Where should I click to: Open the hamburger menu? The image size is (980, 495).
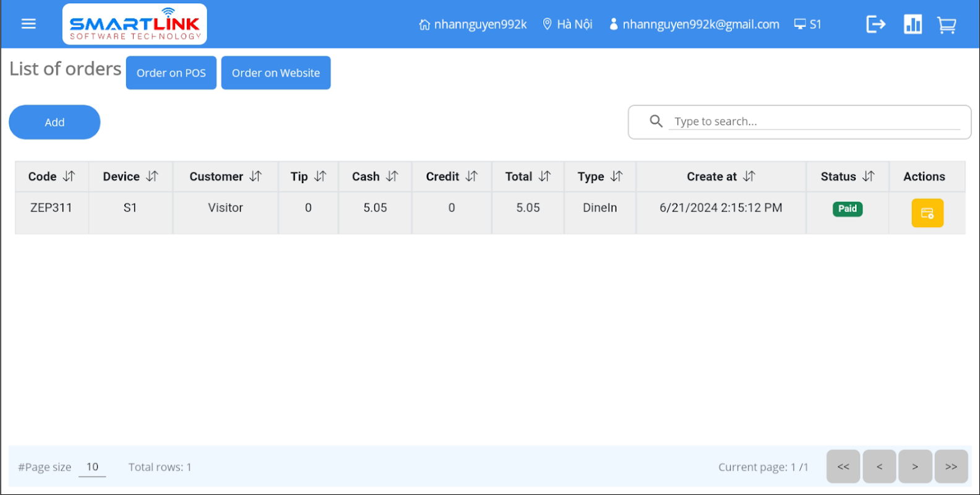[x=28, y=24]
